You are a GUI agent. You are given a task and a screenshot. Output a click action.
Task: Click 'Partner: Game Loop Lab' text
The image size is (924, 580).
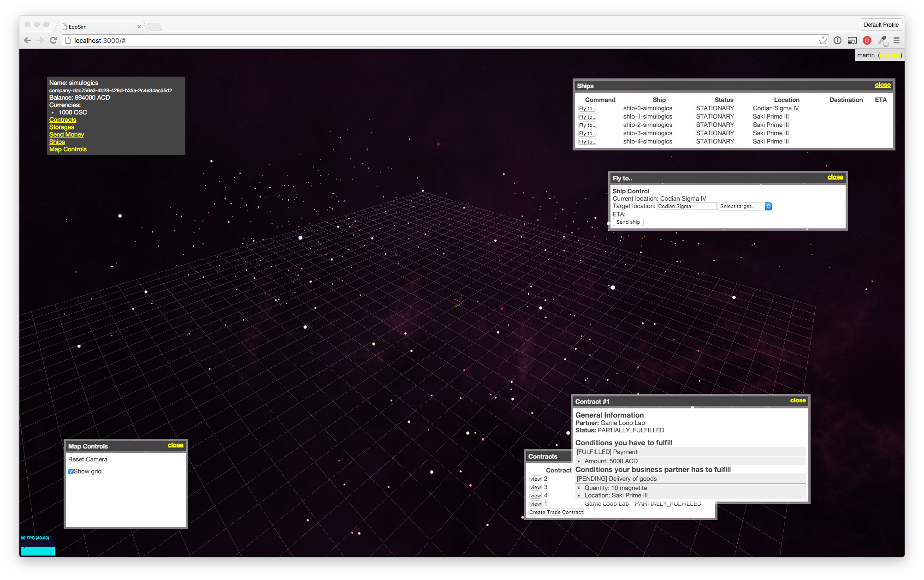(x=610, y=423)
